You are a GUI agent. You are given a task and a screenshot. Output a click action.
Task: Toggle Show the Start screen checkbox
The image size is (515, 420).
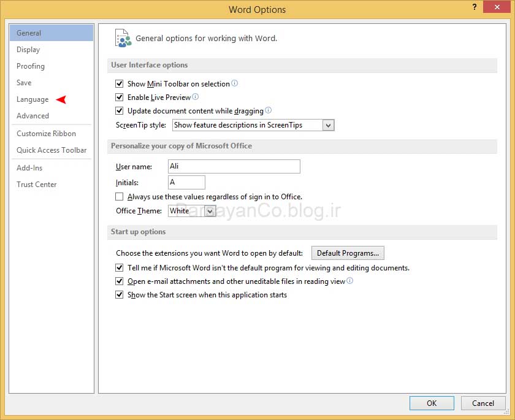coord(120,295)
